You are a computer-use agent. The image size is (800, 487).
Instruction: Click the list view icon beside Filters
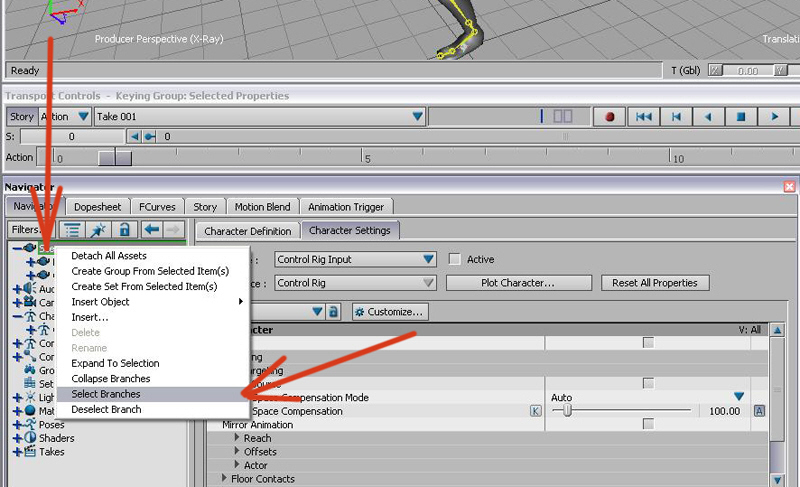tap(73, 230)
